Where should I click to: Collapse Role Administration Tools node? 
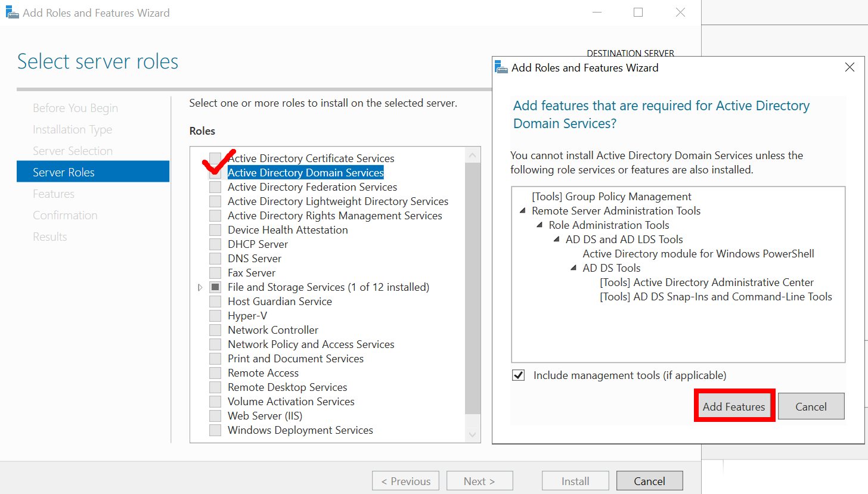[540, 225]
